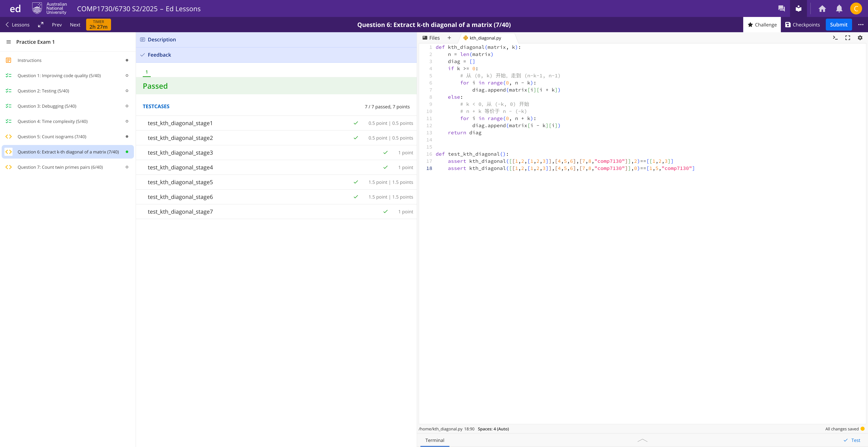
Task: Toggle the fullscreen expand arrows icon
Action: point(41,25)
